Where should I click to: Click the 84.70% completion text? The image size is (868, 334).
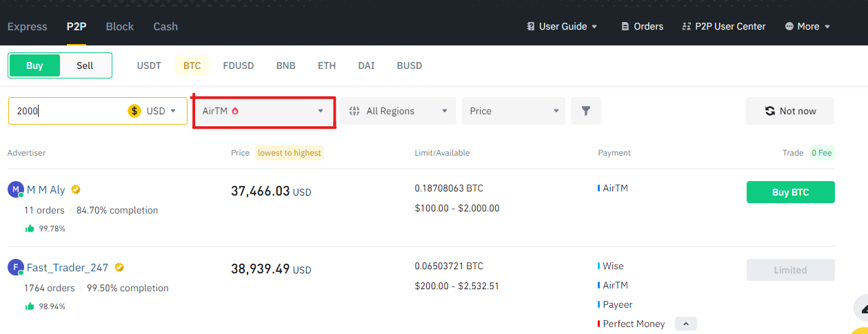coord(117,210)
